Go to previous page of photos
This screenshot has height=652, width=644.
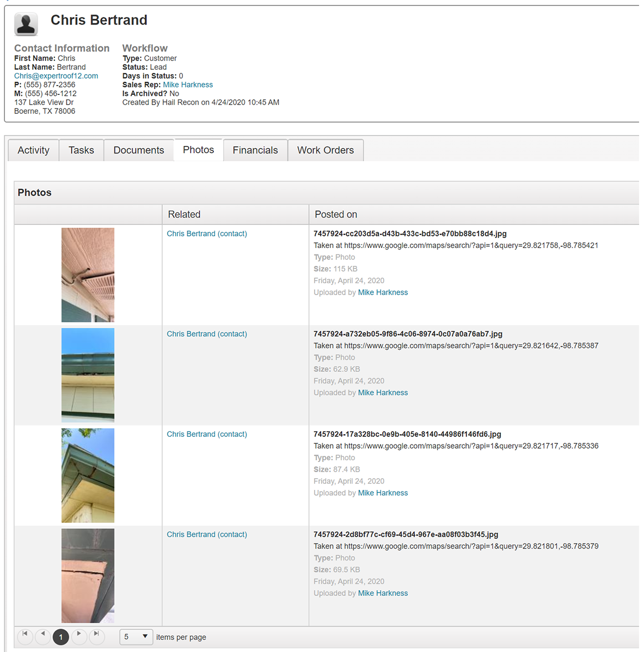point(43,636)
